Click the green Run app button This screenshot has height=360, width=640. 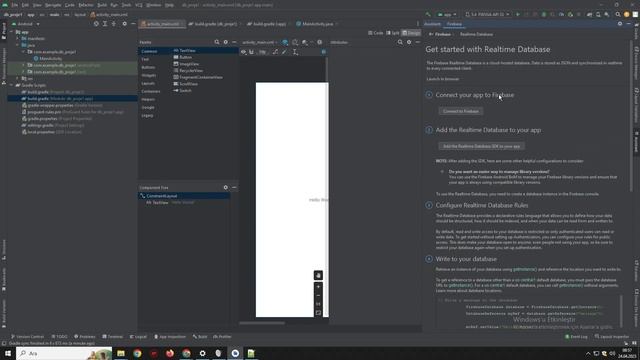[518, 14]
